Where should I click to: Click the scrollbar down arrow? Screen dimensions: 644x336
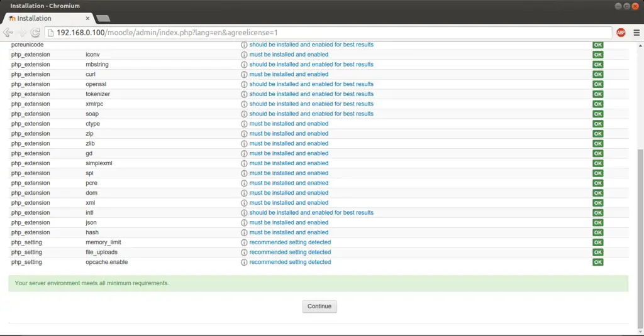(x=640, y=332)
